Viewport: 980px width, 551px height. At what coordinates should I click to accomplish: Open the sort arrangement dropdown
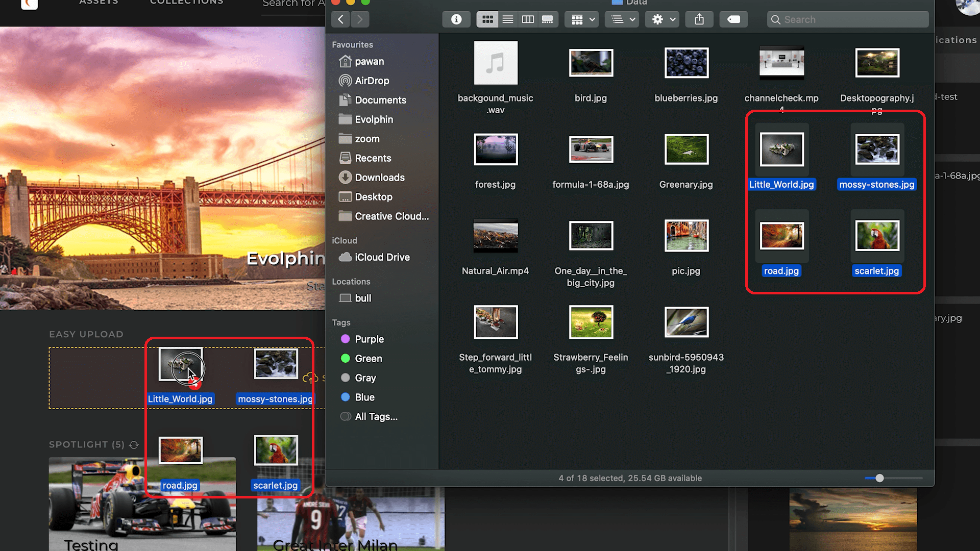pyautogui.click(x=621, y=19)
